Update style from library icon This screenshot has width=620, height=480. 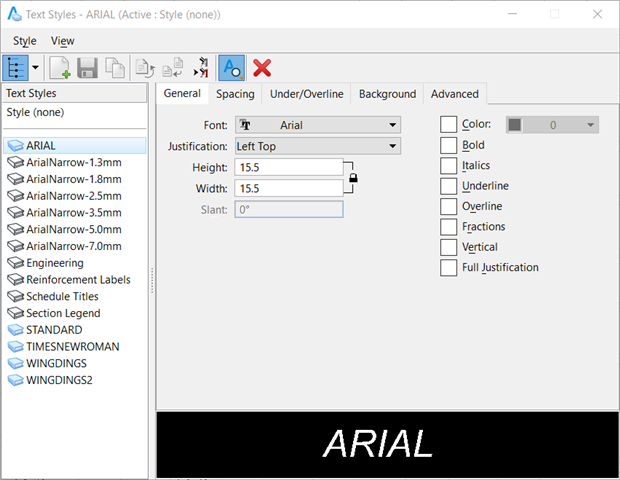tap(173, 68)
